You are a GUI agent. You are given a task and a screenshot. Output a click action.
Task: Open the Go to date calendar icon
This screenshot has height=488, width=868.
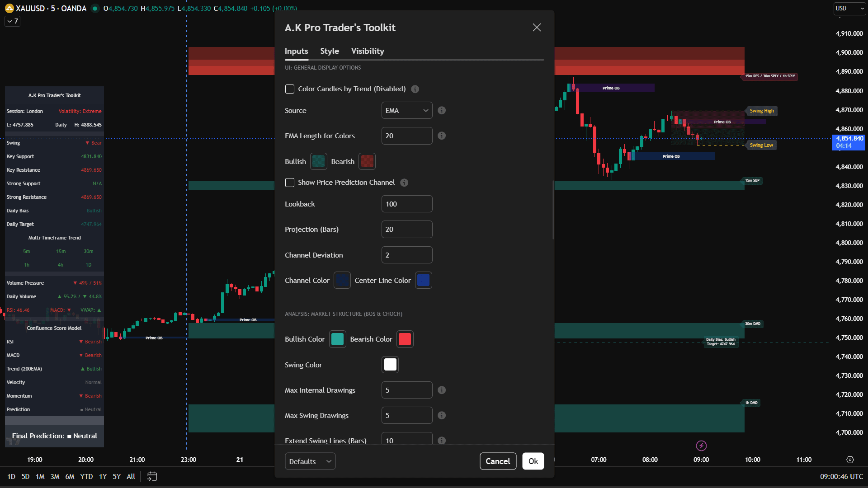pos(151,476)
